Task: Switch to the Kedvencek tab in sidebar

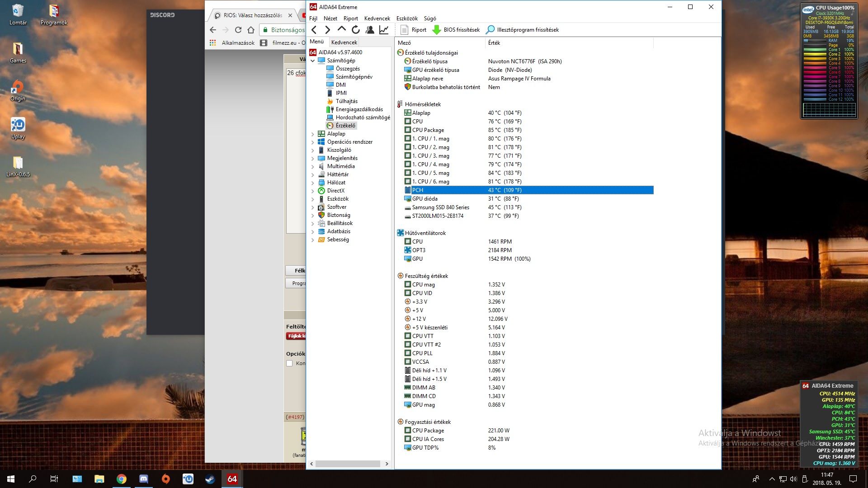Action: point(344,42)
